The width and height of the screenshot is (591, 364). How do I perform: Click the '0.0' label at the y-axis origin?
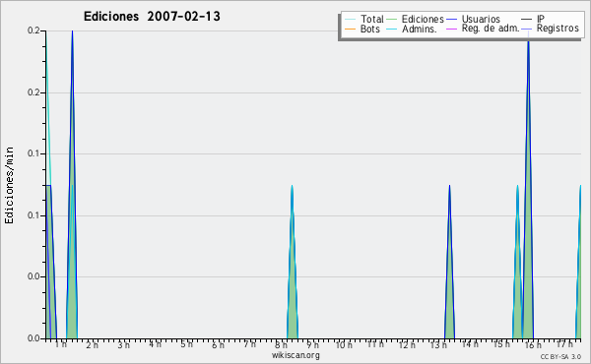pos(33,338)
